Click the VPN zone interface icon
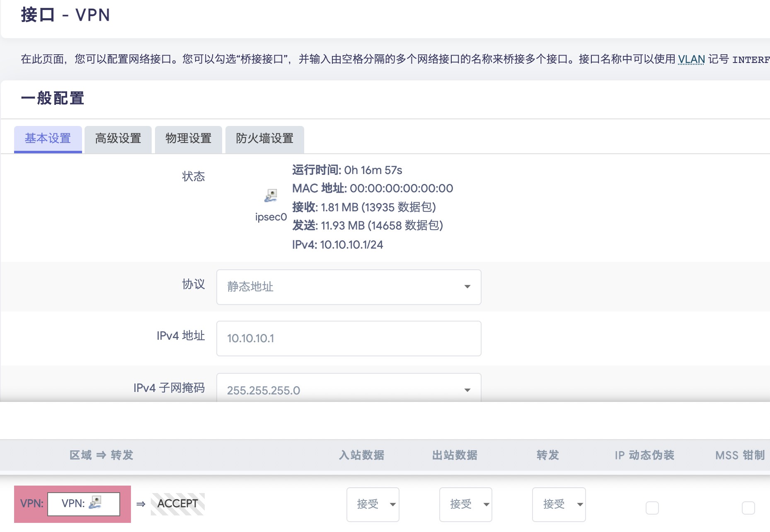This screenshot has width=770, height=532. pos(95,503)
